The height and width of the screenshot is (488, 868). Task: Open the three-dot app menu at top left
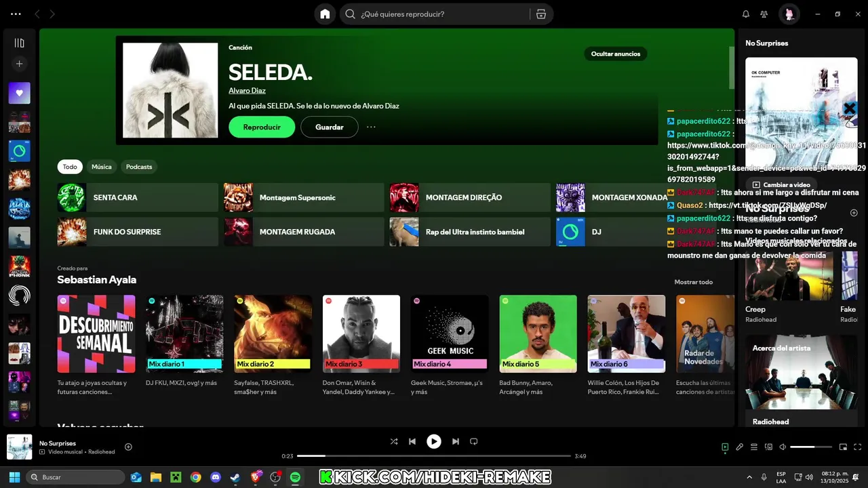16,14
